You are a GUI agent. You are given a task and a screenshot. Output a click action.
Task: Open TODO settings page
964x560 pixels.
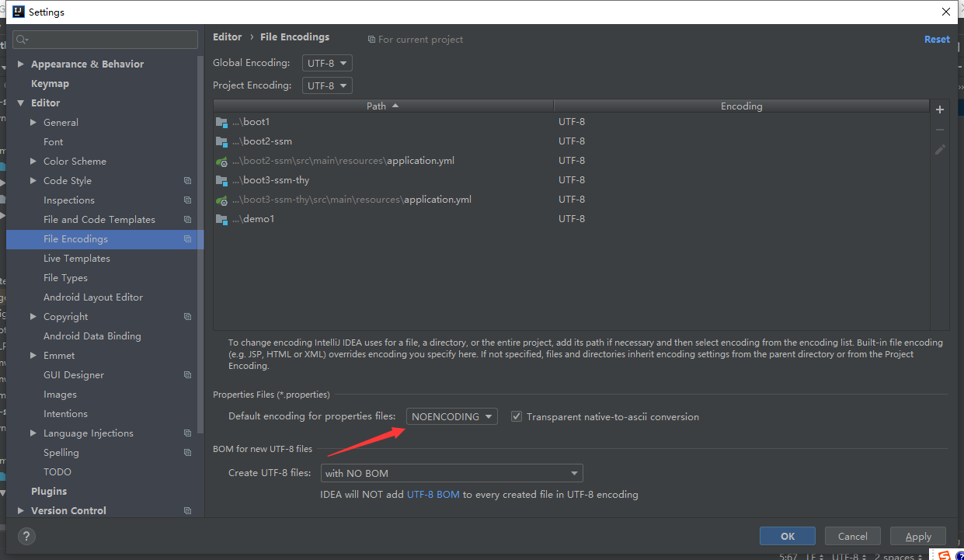pos(57,471)
